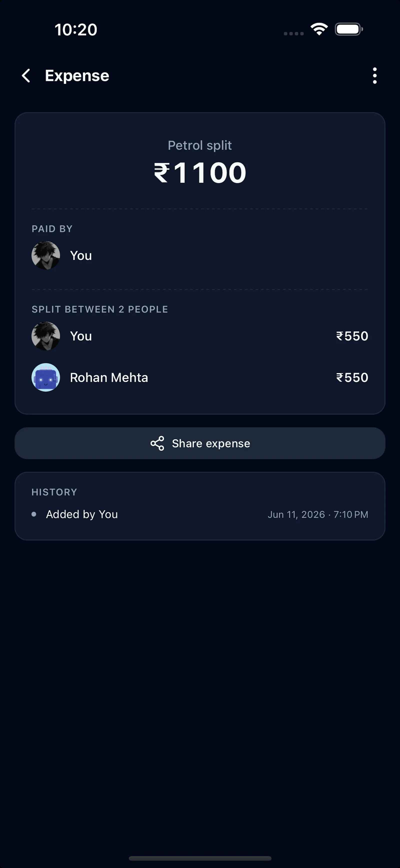Tap the 10:20 clock in status bar
This screenshot has width=400, height=868.
76,30
